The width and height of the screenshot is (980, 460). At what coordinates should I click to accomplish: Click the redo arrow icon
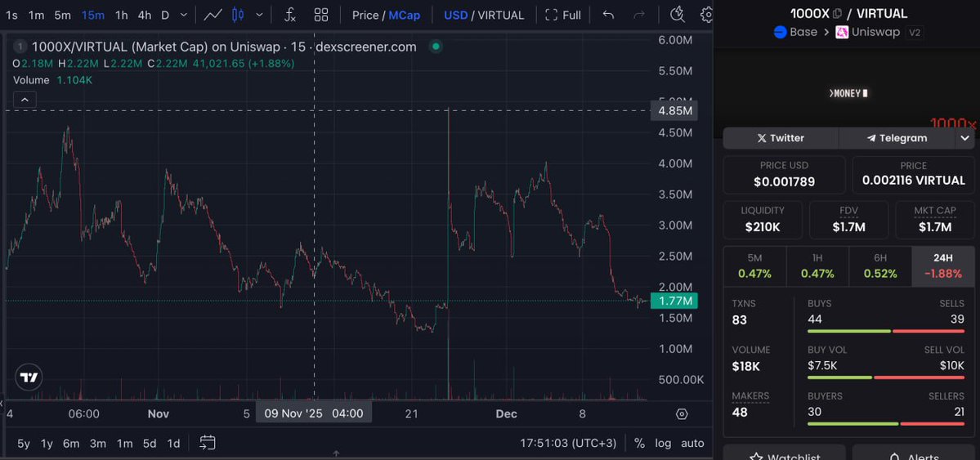click(x=638, y=15)
